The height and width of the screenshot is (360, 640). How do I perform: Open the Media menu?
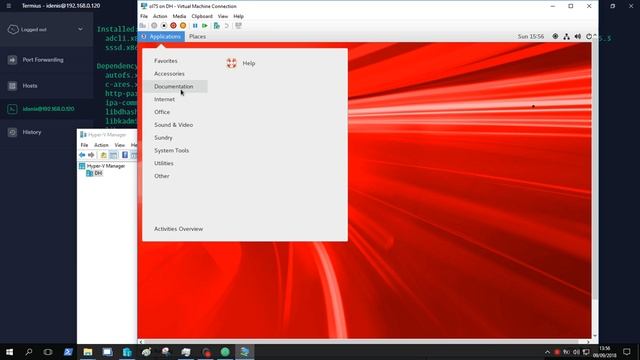179,16
